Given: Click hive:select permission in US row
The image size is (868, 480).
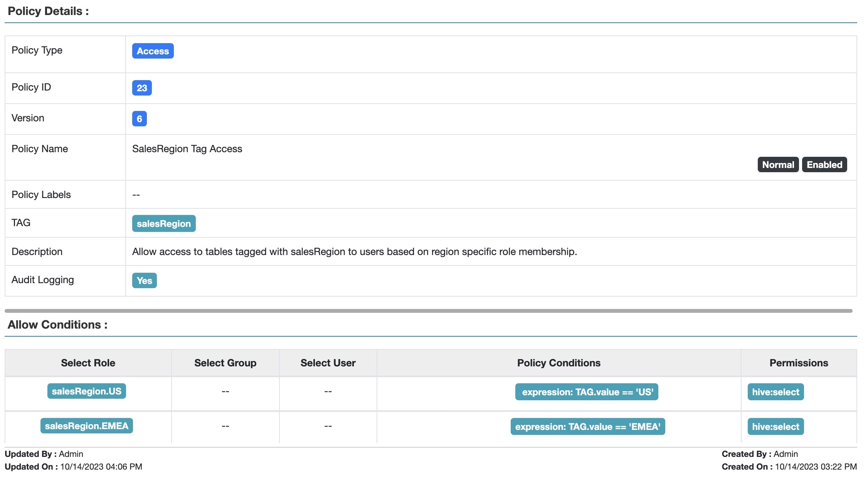Looking at the screenshot, I should 775,392.
